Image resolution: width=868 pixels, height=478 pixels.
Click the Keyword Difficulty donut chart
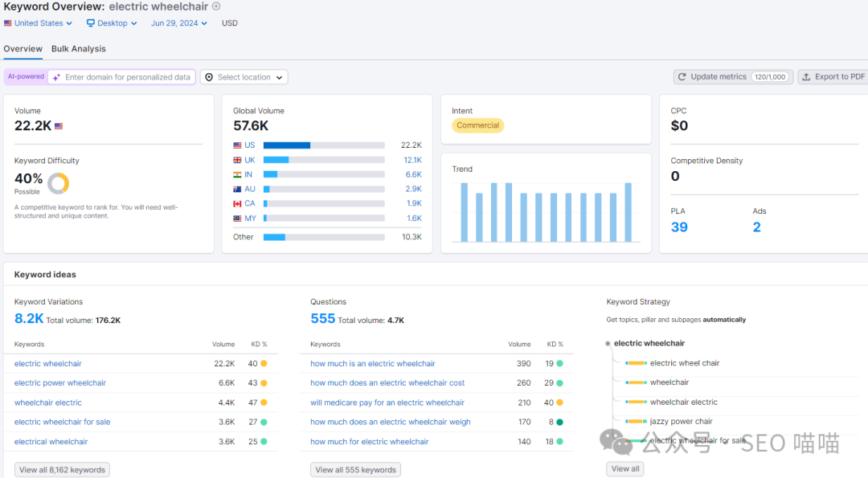(x=58, y=183)
